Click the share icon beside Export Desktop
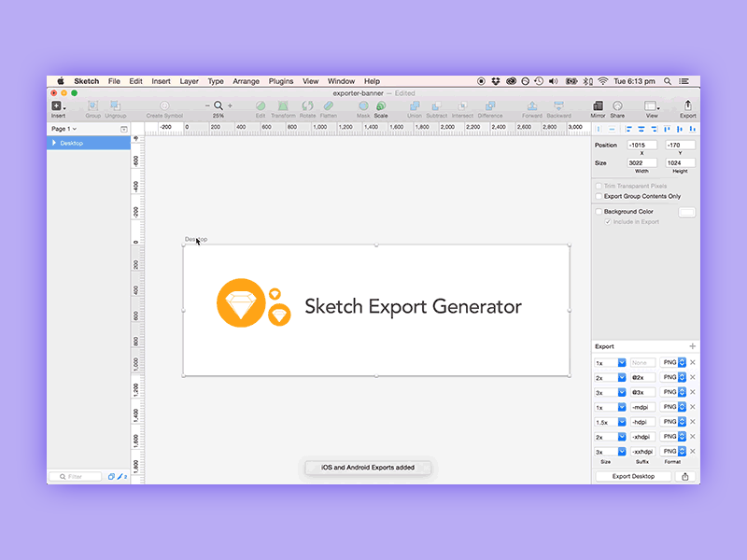Viewport: 747px width, 560px height. (685, 477)
